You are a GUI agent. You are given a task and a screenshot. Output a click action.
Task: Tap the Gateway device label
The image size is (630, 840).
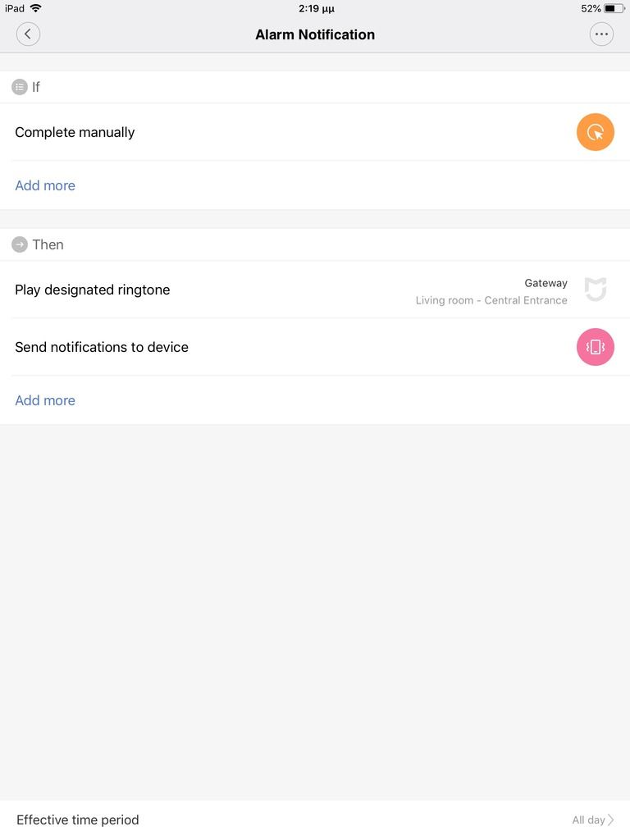pos(546,283)
